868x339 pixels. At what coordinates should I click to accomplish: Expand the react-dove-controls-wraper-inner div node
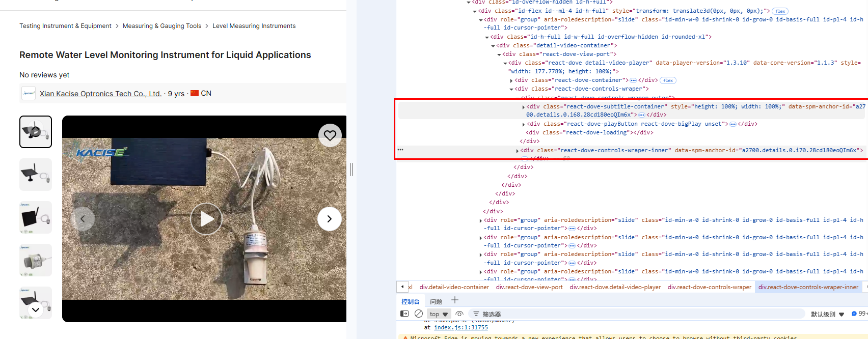pos(518,151)
